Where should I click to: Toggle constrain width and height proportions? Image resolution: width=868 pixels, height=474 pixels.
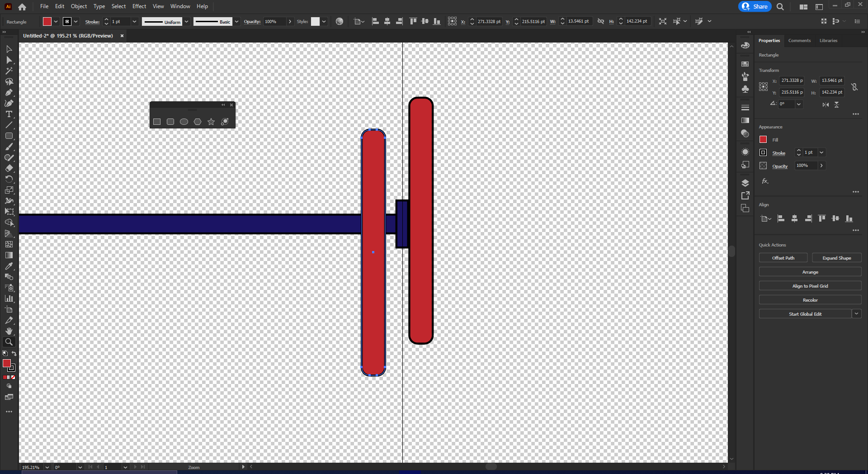pos(854,87)
